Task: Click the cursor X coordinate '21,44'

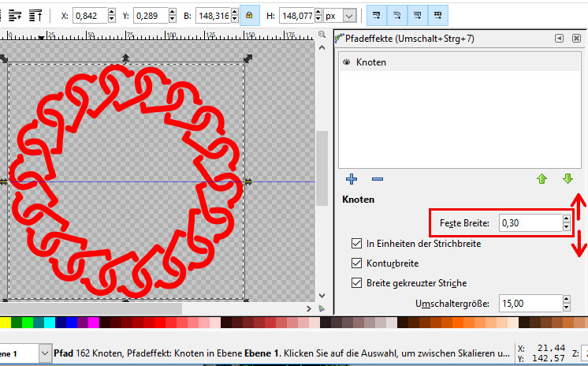Action: [x=550, y=348]
